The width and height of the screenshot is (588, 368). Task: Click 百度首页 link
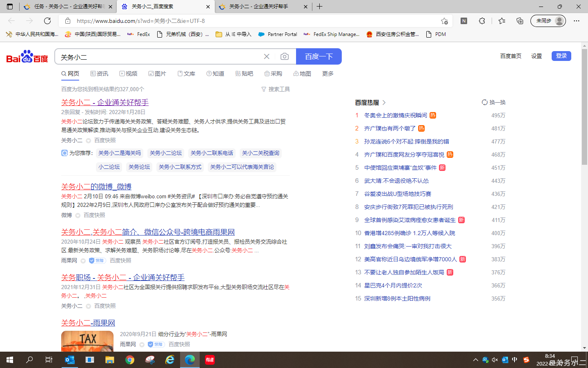[511, 56]
